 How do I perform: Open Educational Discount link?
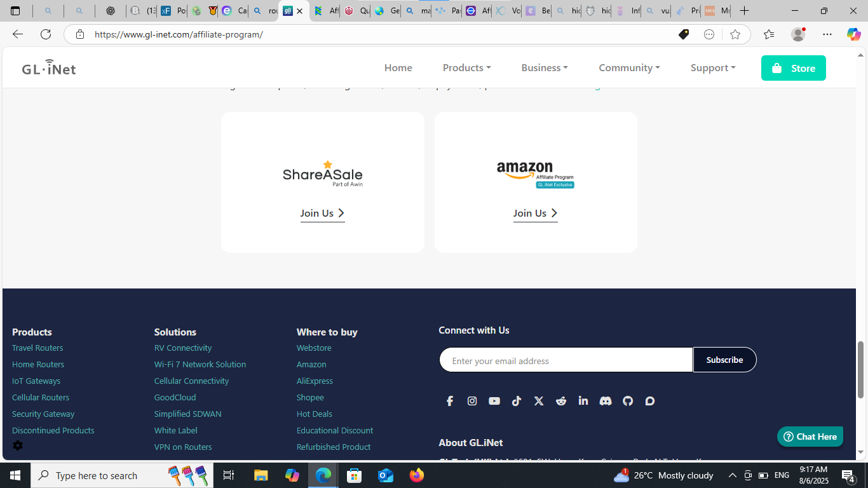pos(335,430)
